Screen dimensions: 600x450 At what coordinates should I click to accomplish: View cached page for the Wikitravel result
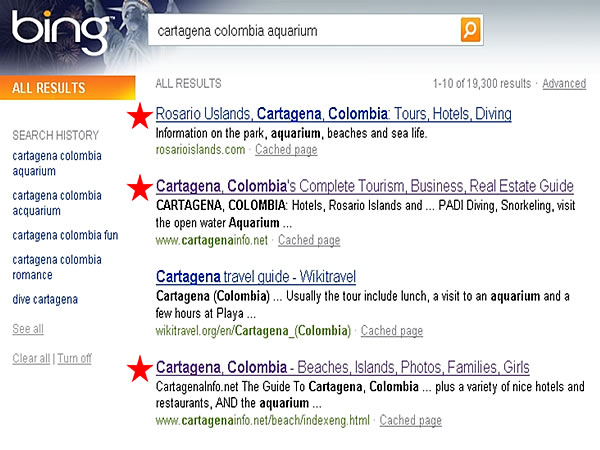[x=392, y=331]
